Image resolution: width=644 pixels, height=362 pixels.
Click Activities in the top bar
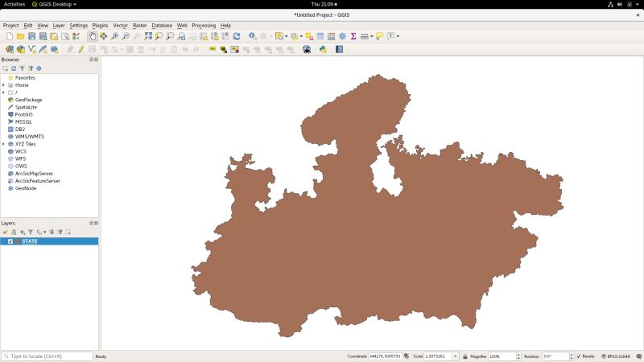[x=14, y=4]
